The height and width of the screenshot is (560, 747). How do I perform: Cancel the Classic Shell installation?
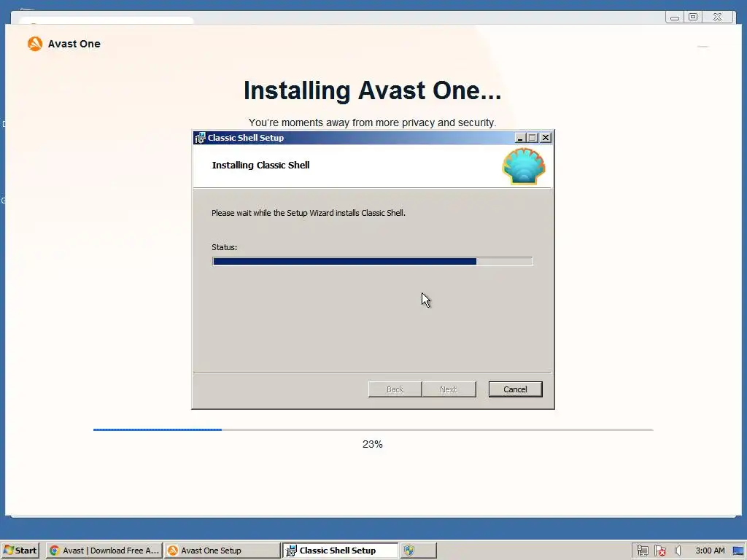coord(515,389)
